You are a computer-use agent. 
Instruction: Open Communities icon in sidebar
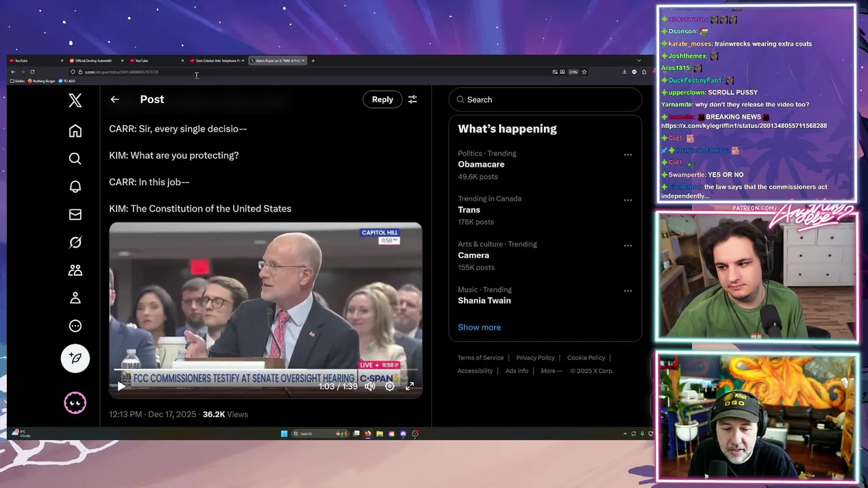(x=75, y=270)
